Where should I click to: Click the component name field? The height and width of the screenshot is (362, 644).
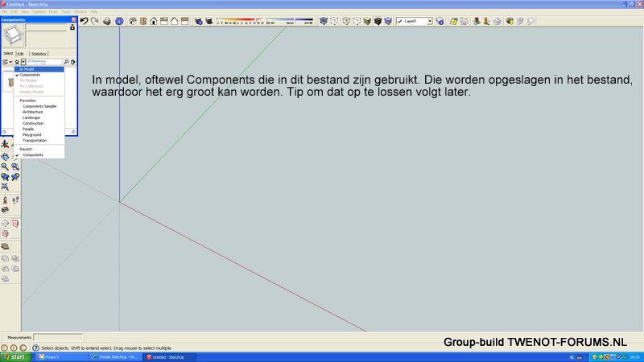coord(46,27)
